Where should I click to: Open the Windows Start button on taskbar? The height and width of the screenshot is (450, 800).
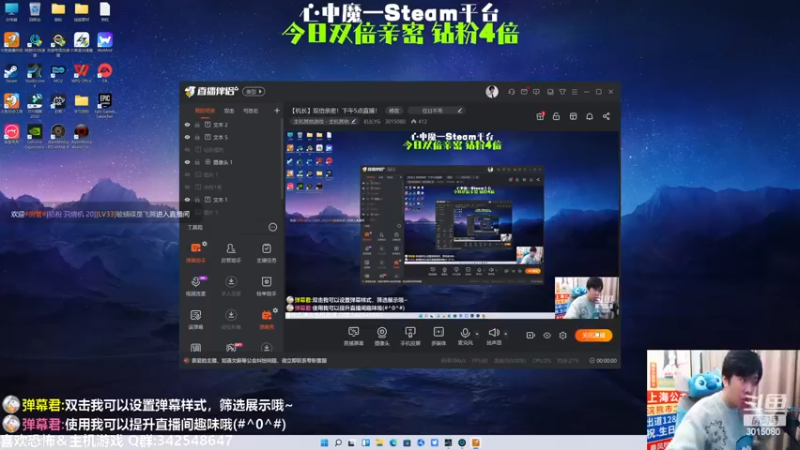click(324, 443)
